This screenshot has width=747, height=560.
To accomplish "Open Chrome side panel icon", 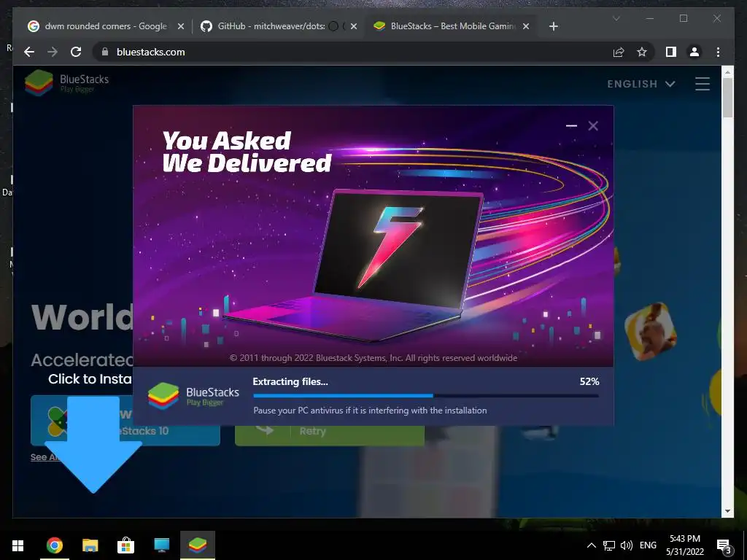I will click(671, 52).
